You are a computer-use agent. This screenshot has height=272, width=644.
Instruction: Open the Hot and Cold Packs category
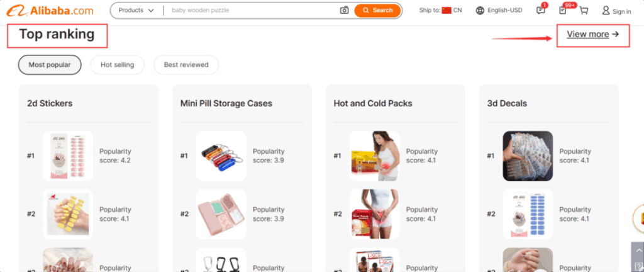point(373,103)
